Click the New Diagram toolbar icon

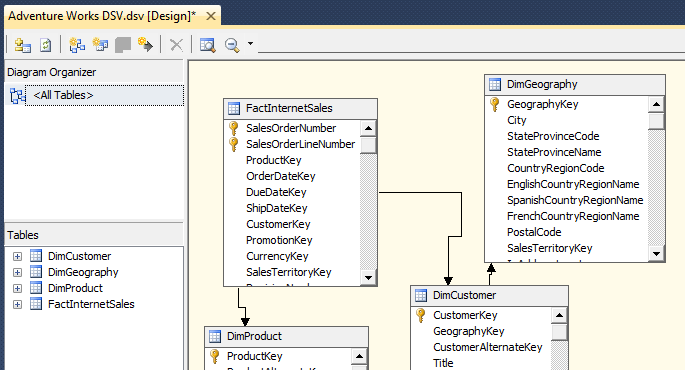coord(77,45)
